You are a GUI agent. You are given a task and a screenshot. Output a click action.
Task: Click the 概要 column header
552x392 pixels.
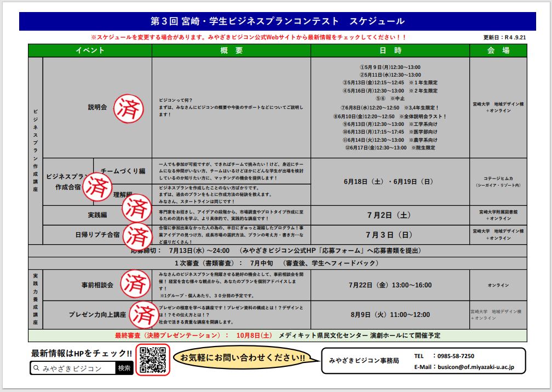click(231, 50)
